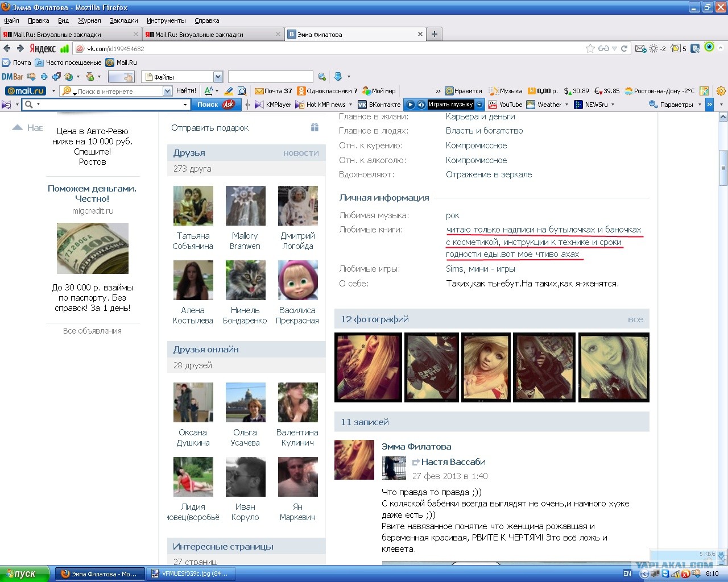728x582 pixels.
Task: Open the Инструменты menu
Action: pos(166,20)
